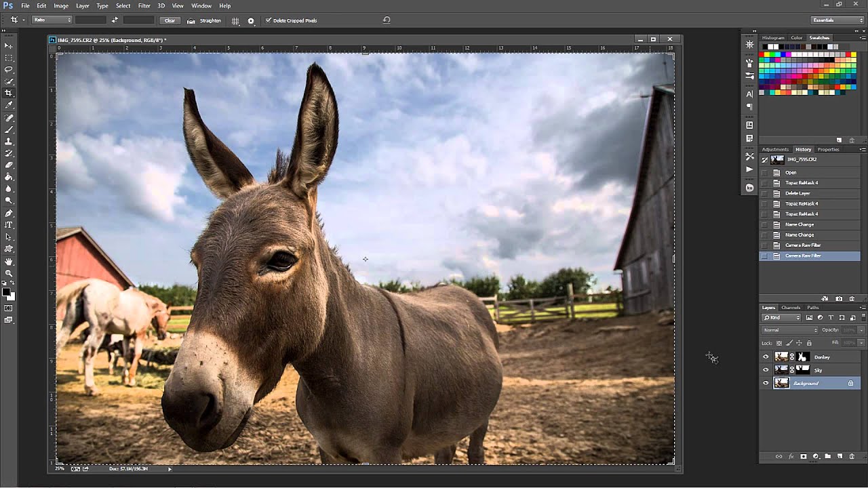Select the Spot Healing Brush tool
Screen dimensions: 868x488
(x=9, y=117)
